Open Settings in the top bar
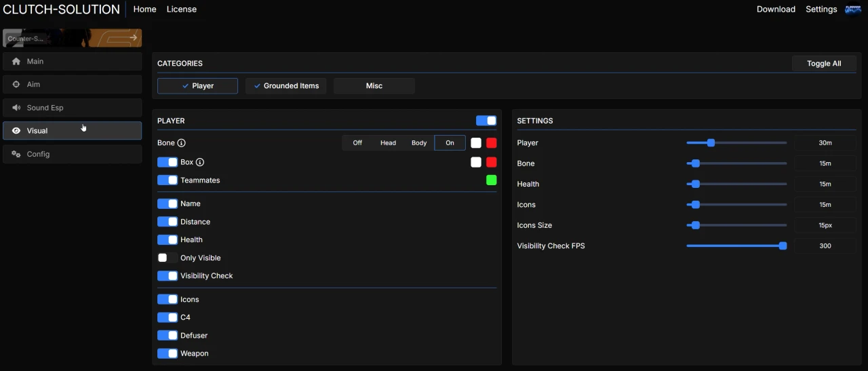The height and width of the screenshot is (371, 868). pyautogui.click(x=821, y=9)
